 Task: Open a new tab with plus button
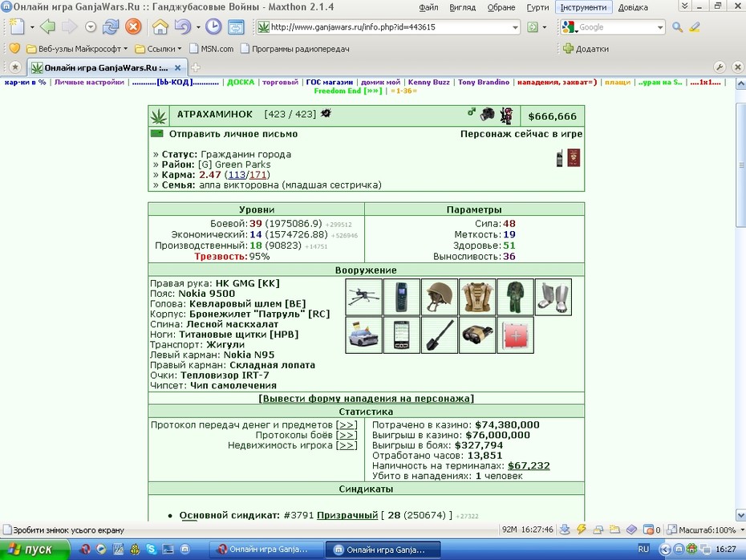(x=196, y=67)
